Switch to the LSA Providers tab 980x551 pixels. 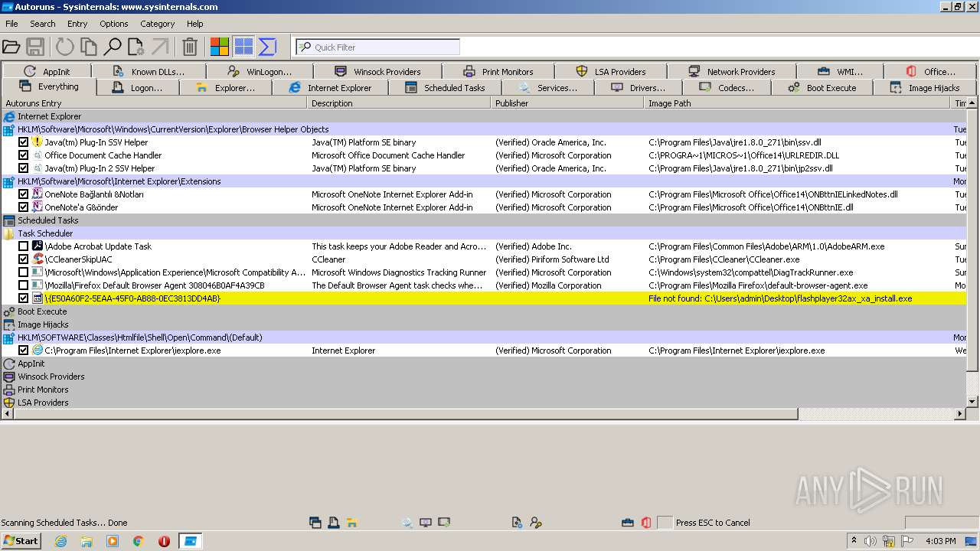click(x=611, y=71)
